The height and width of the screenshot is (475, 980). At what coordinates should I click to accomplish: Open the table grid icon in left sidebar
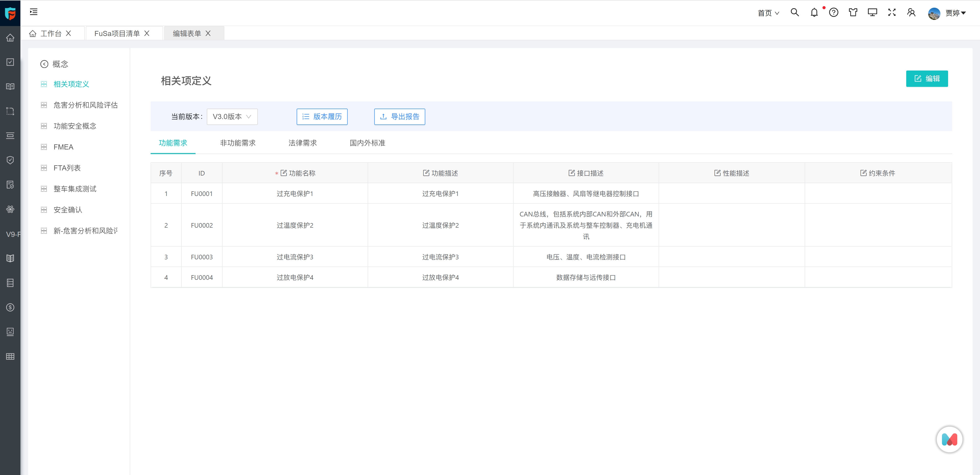(10, 356)
